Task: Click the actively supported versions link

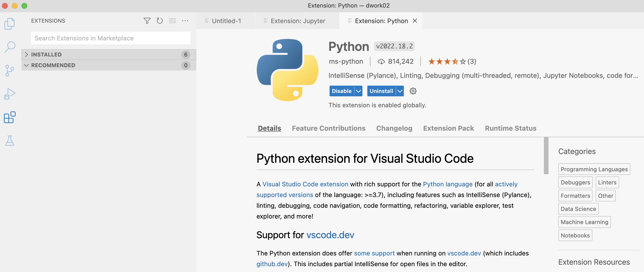Action: [x=284, y=195]
